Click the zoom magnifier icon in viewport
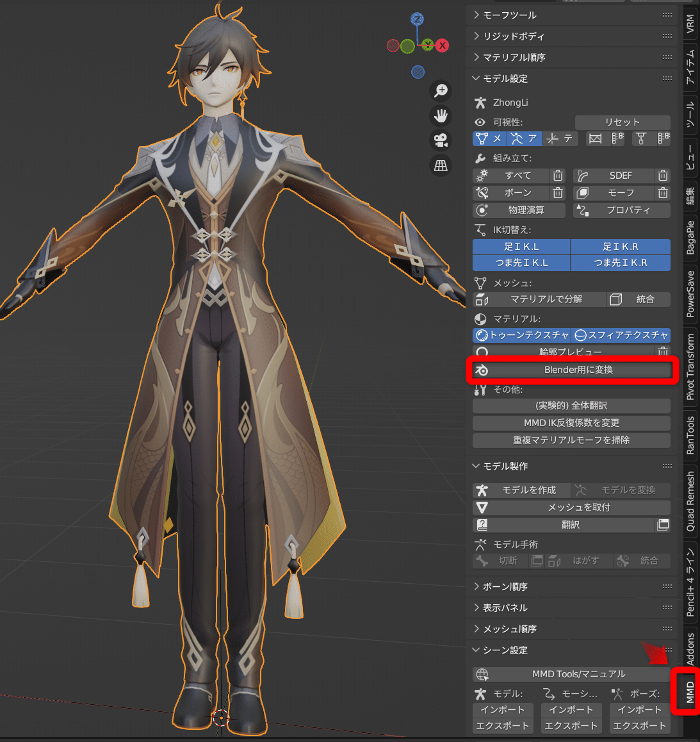700x742 pixels. click(x=441, y=90)
